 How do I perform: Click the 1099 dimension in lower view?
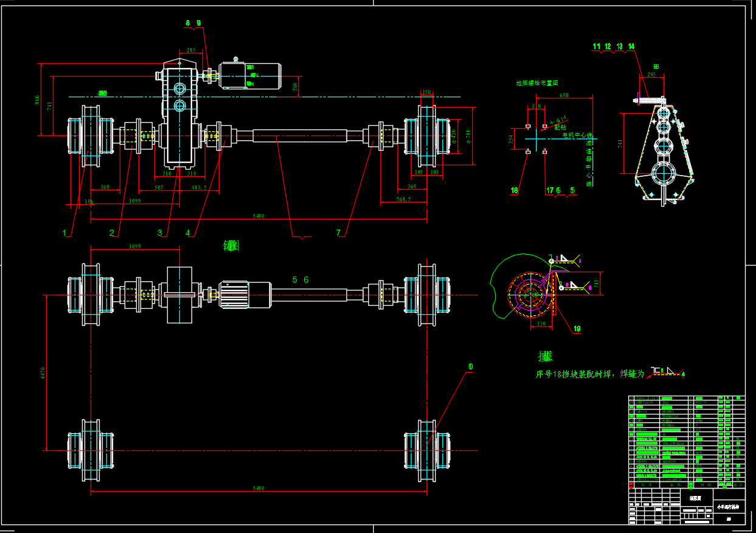pos(135,247)
